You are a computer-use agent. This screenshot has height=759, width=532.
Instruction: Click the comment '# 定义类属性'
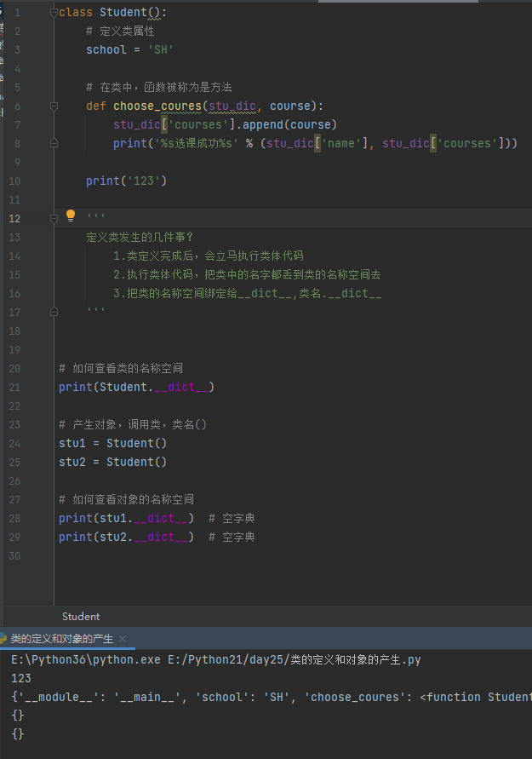coord(120,31)
